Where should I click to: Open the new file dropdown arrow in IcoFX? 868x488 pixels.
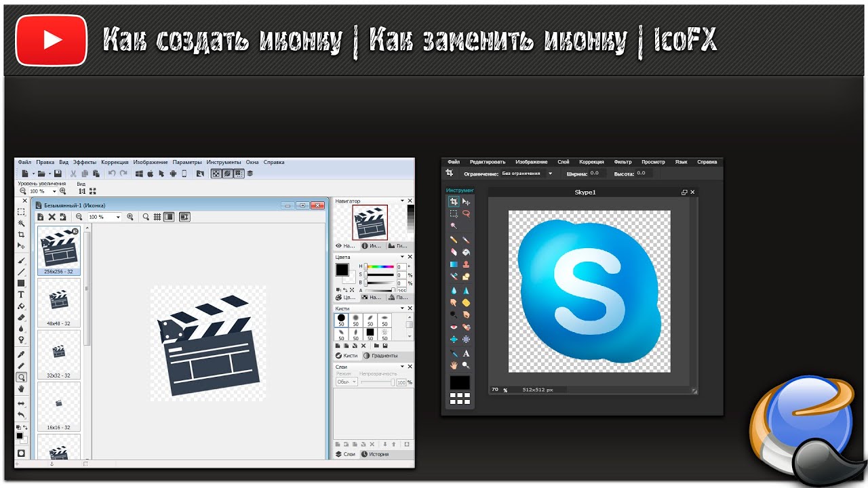[x=33, y=174]
